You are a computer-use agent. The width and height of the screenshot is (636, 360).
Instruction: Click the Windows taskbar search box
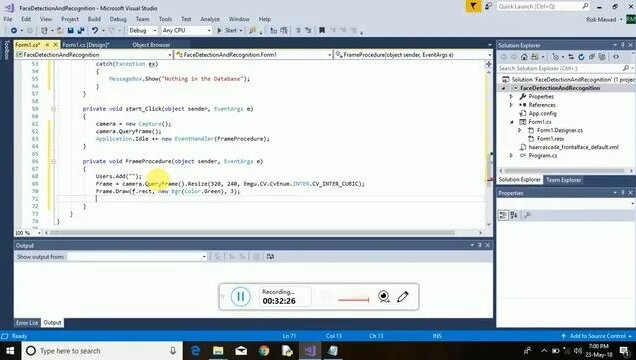(x=101, y=351)
